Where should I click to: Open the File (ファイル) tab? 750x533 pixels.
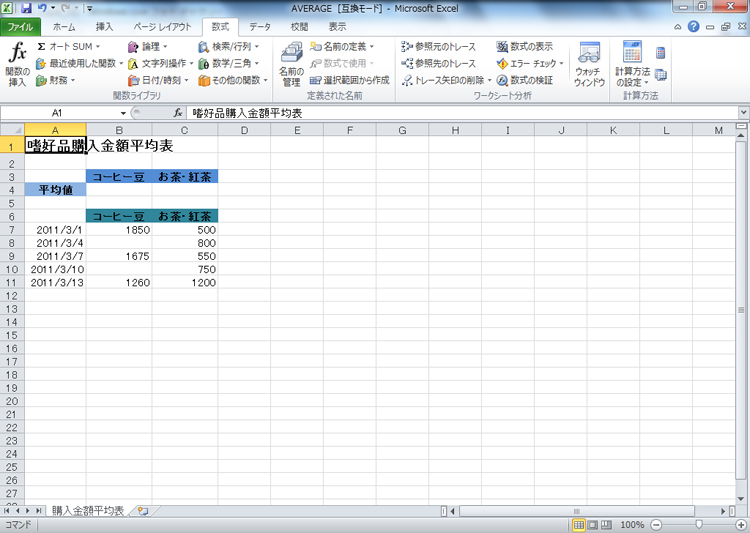20,27
